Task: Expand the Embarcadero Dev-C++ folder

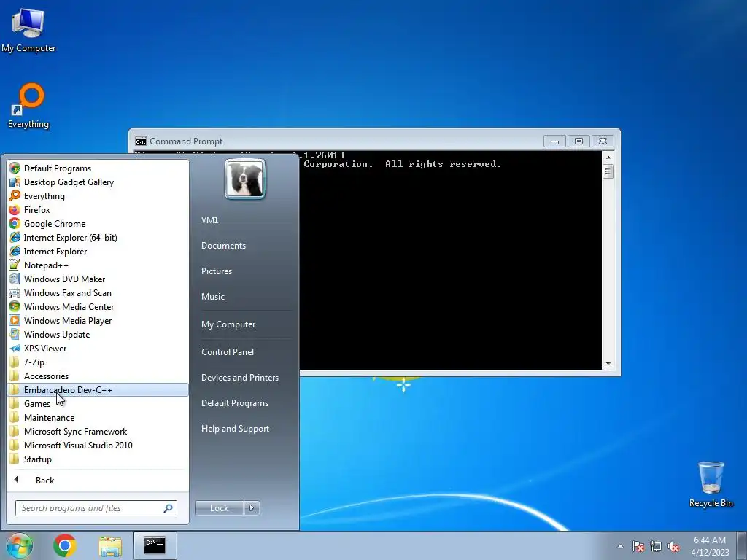Action: 98,389
